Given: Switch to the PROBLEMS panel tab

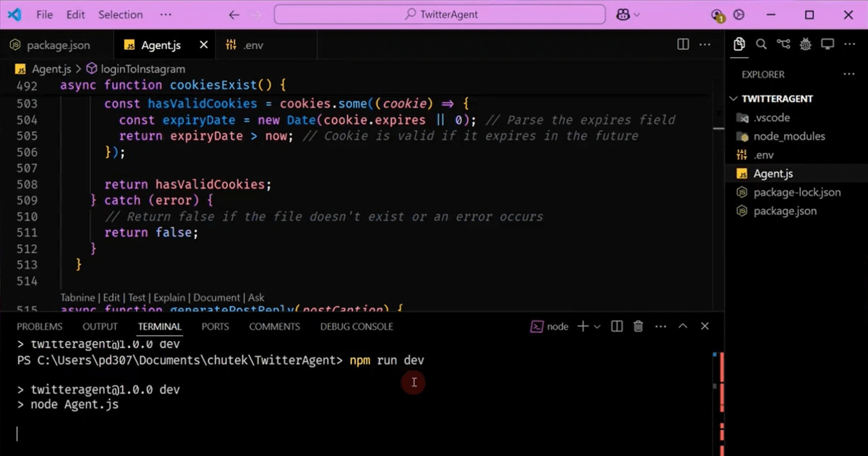Looking at the screenshot, I should (40, 326).
